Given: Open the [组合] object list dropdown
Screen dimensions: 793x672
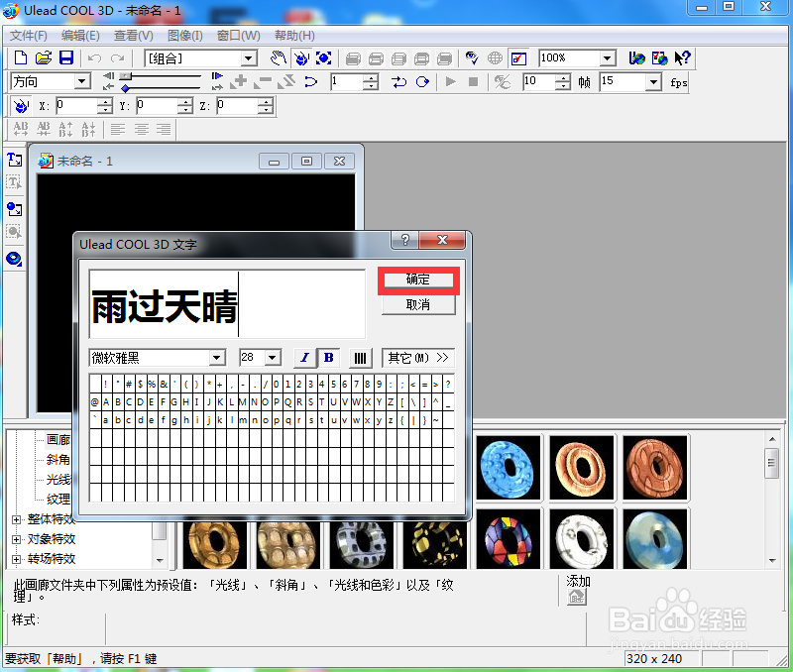Looking at the screenshot, I should [x=249, y=58].
